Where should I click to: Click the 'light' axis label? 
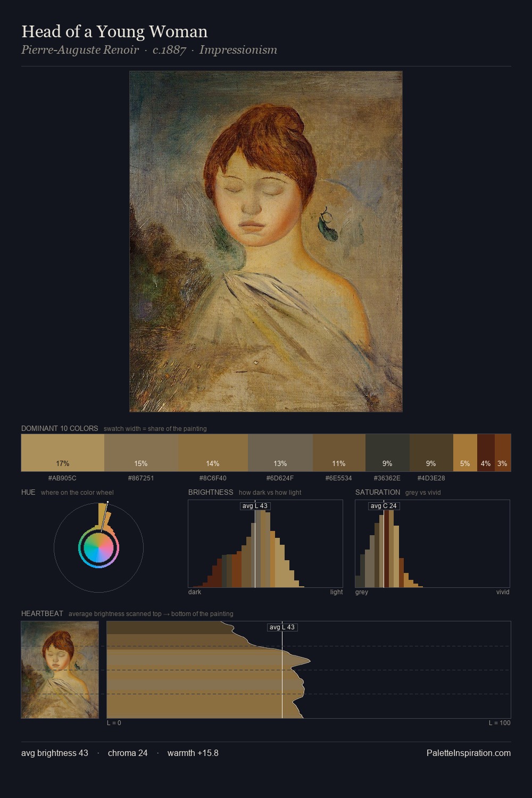pyautogui.click(x=336, y=592)
